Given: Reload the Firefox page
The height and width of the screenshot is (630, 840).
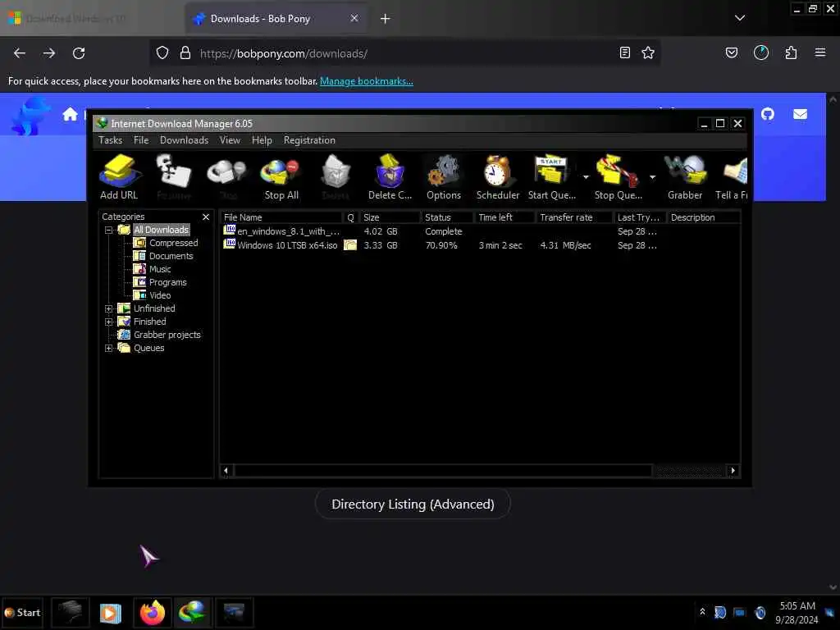Looking at the screenshot, I should click(x=79, y=53).
